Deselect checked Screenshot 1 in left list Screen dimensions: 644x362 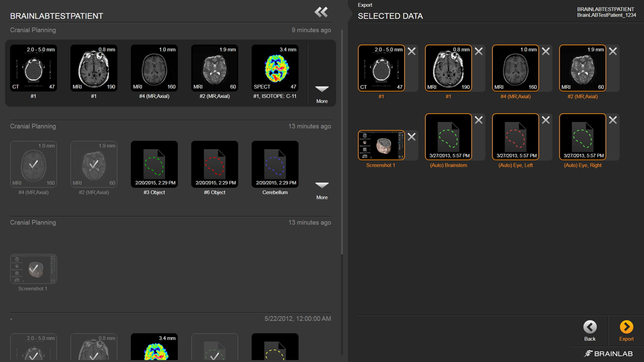33,269
